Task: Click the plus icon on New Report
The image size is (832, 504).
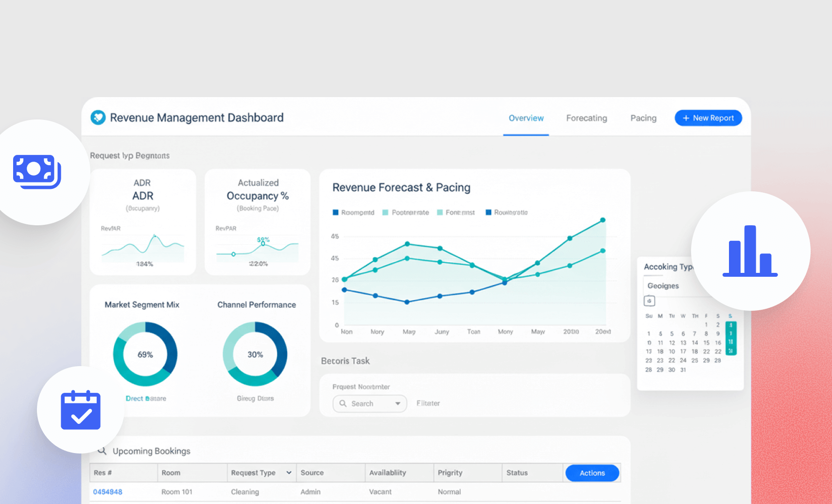Action: 686,118
